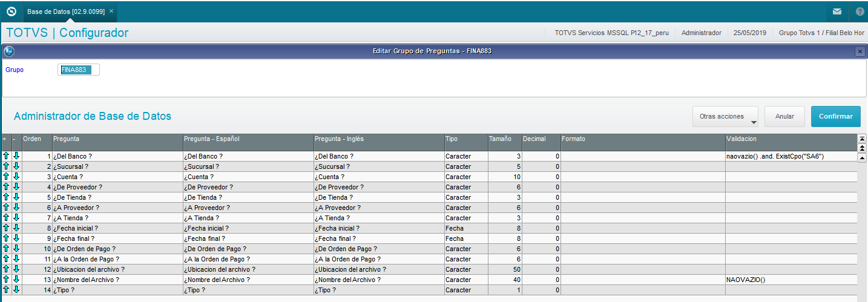
Task: Open the help question mark icon
Action: (x=860, y=11)
